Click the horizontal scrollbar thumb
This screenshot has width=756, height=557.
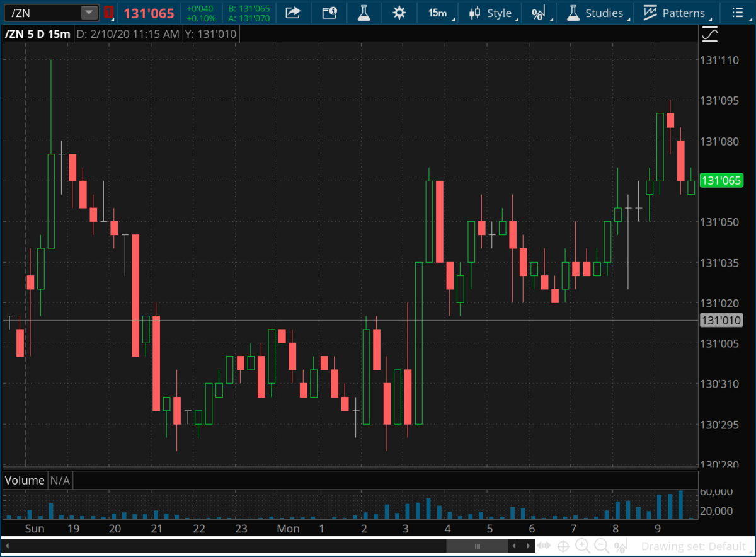tap(477, 546)
